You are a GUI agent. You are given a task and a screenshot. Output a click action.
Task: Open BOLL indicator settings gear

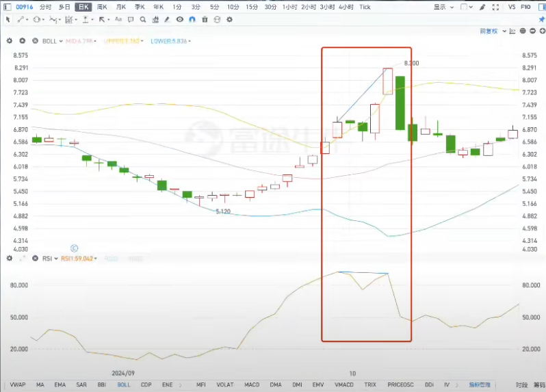coord(10,41)
